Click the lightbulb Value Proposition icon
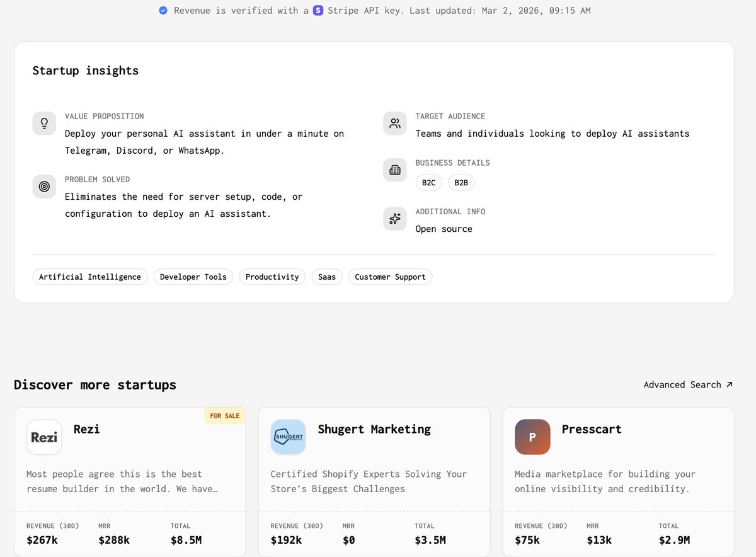The height and width of the screenshot is (557, 756). tap(44, 123)
